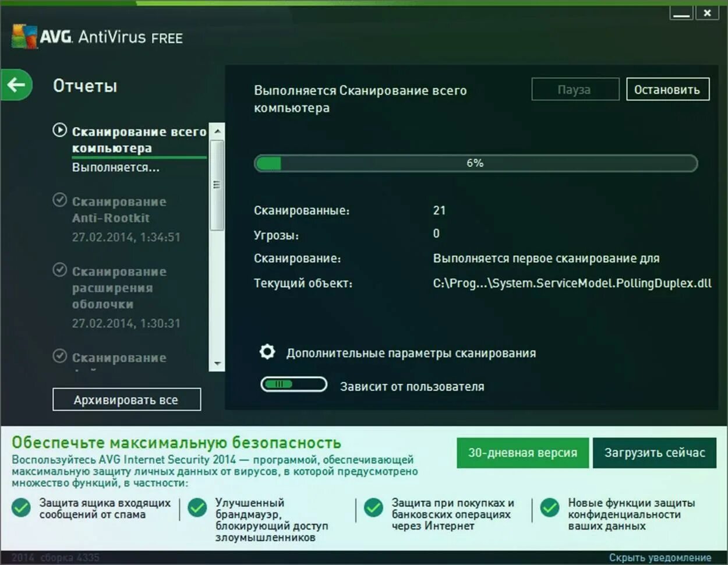The width and height of the screenshot is (728, 565).
Task: Click the checkmark icon next to Сканирование расширения оболочки
Action: click(59, 270)
